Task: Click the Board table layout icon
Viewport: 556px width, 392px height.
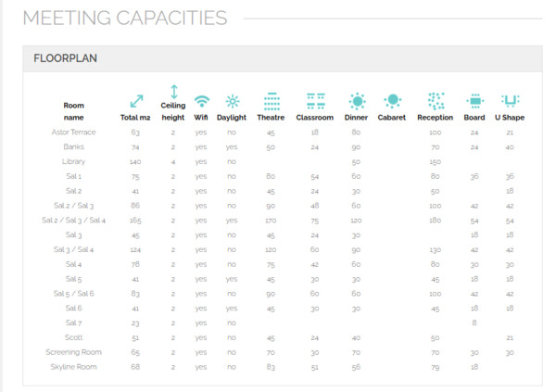Action: 474,100
